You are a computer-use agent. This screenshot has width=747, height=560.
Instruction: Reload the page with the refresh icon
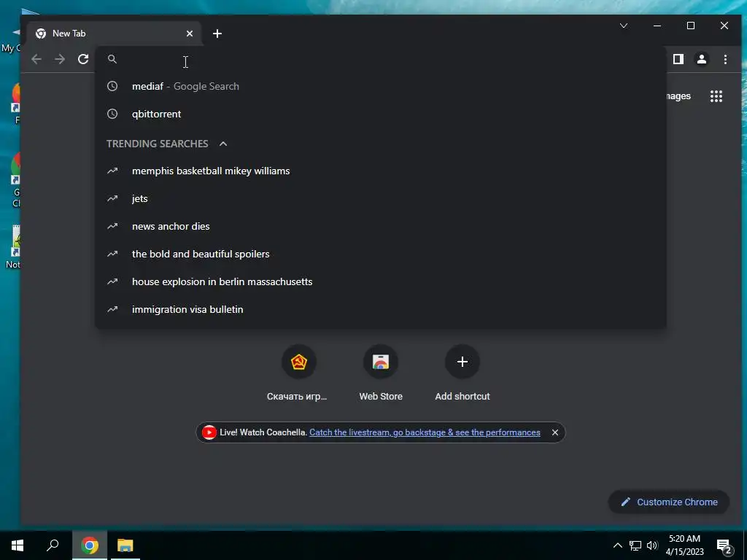[x=83, y=59]
